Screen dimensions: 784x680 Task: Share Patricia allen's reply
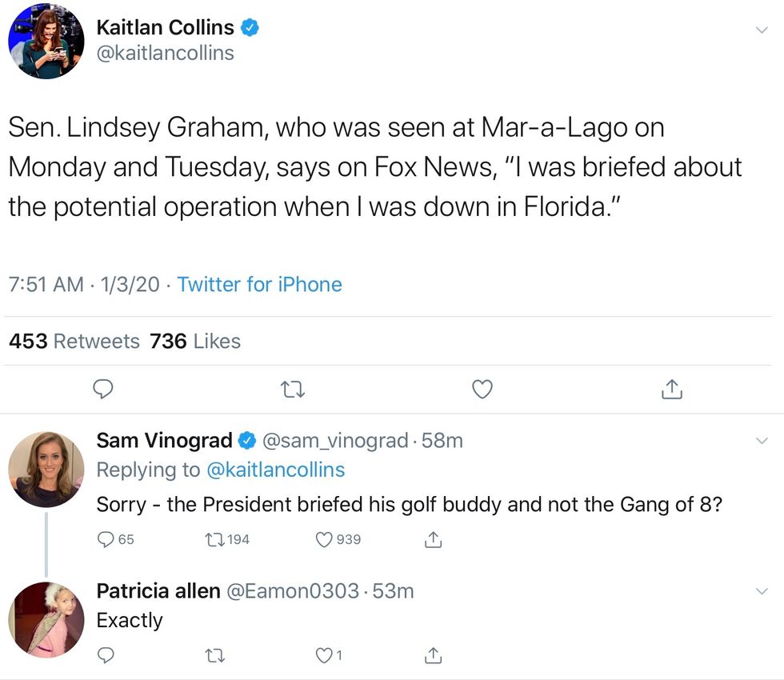(433, 656)
